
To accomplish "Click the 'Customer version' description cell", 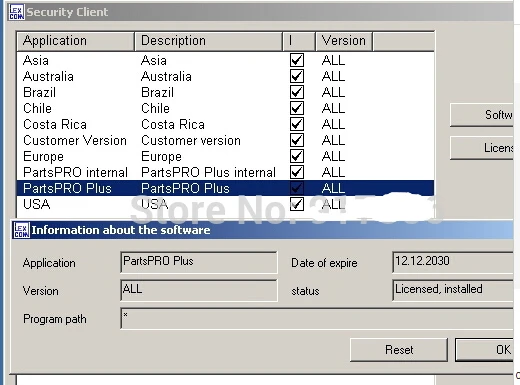I will coord(191,140).
